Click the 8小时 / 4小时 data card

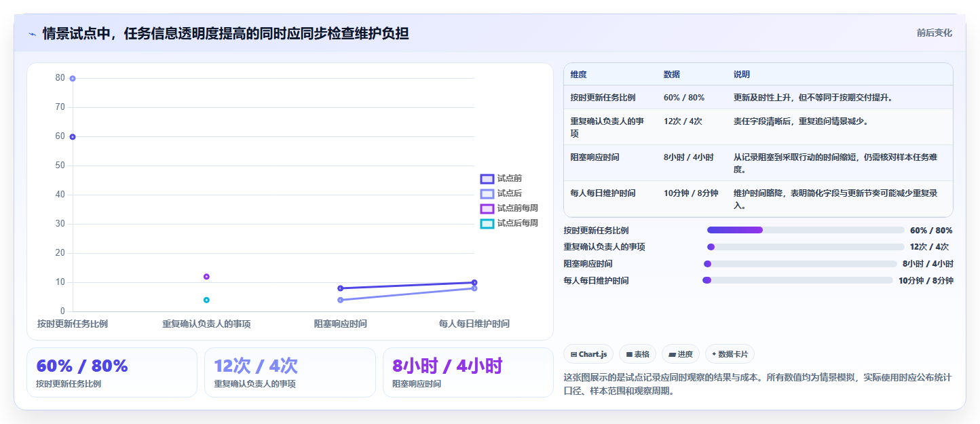point(468,372)
